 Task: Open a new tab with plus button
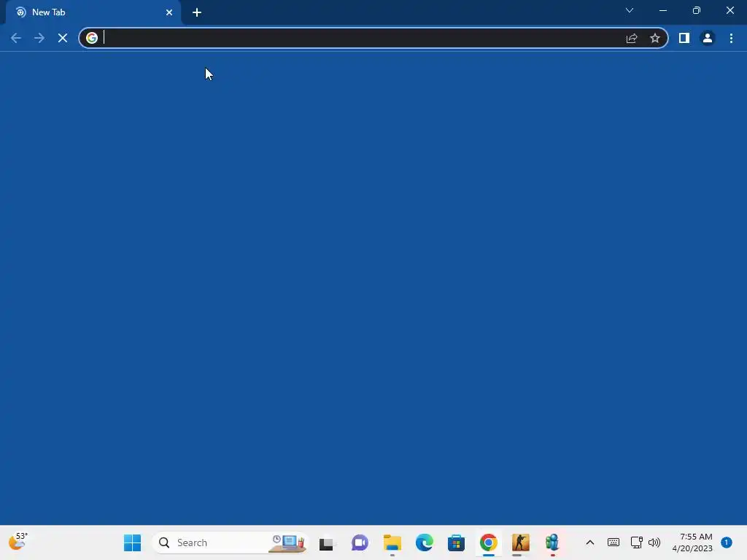(197, 12)
